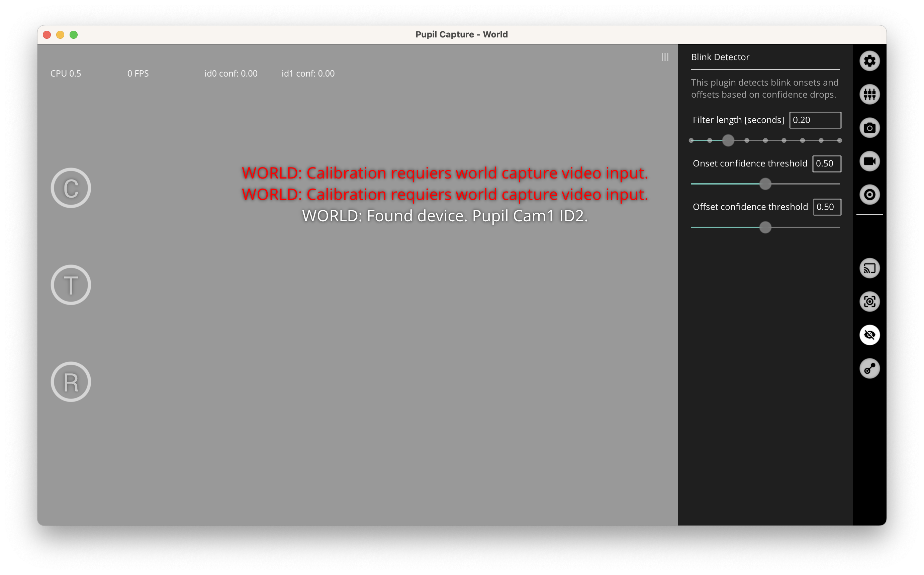Click the id1 conf: 0.00 readout
The height and width of the screenshot is (575, 924).
click(308, 74)
